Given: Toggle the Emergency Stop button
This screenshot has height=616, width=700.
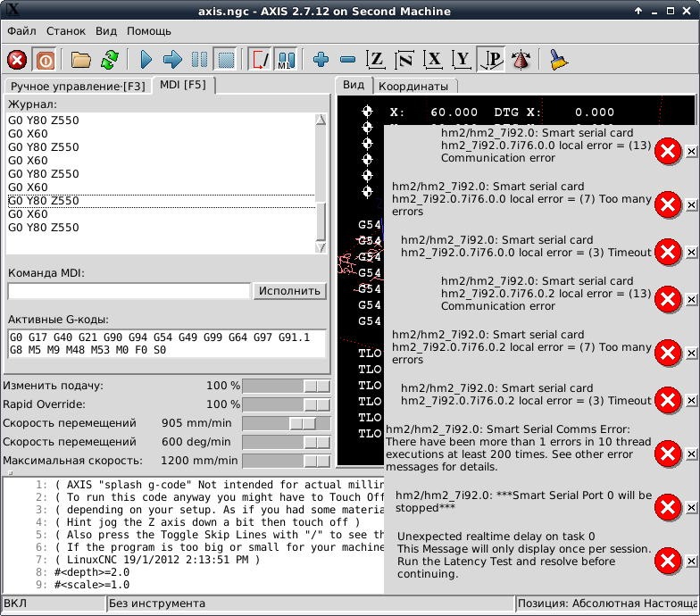Looking at the screenshot, I should 17,60.
